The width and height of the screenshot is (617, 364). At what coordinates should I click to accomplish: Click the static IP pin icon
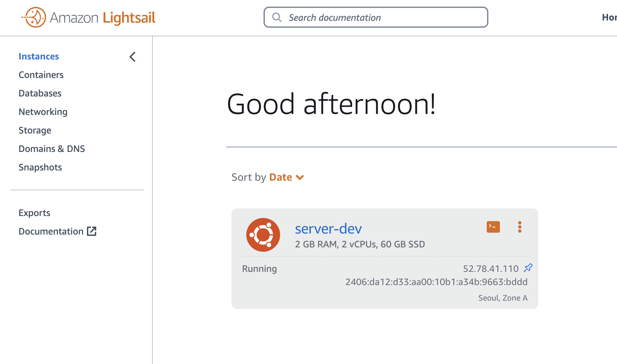click(528, 268)
